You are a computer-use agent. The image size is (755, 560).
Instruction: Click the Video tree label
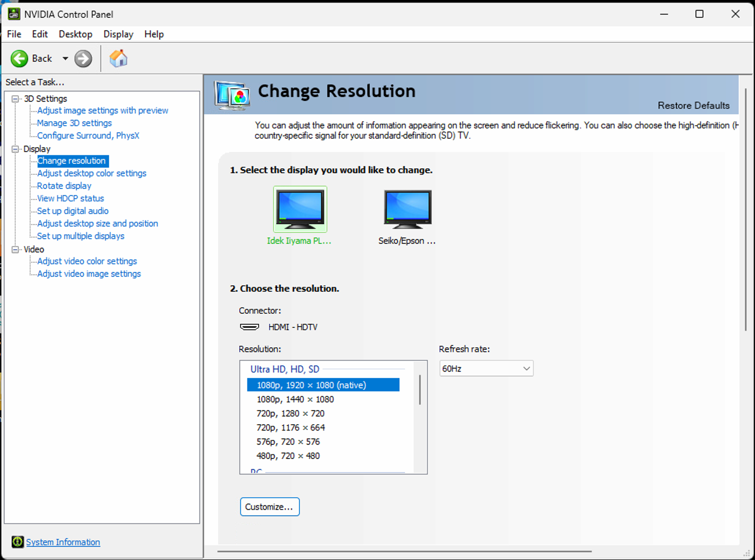pos(34,249)
